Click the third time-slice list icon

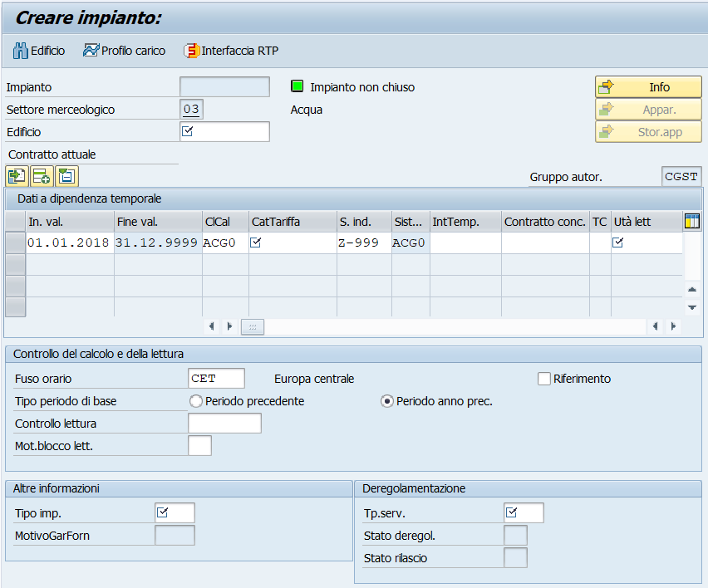66,176
